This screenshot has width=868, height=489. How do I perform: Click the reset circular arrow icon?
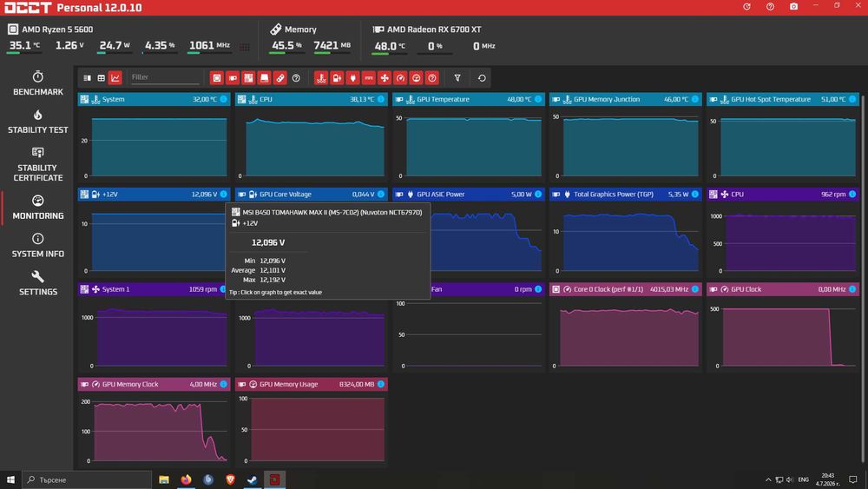(x=482, y=78)
